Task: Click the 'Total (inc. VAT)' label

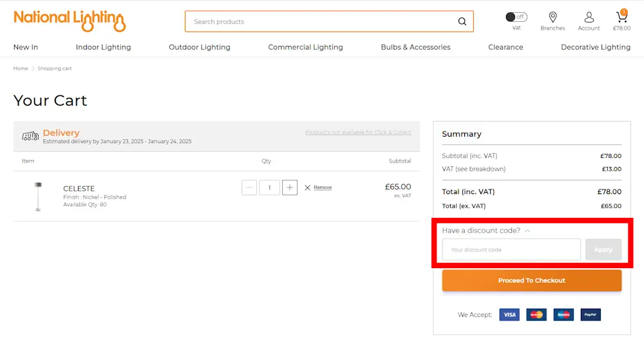Action: point(468,191)
